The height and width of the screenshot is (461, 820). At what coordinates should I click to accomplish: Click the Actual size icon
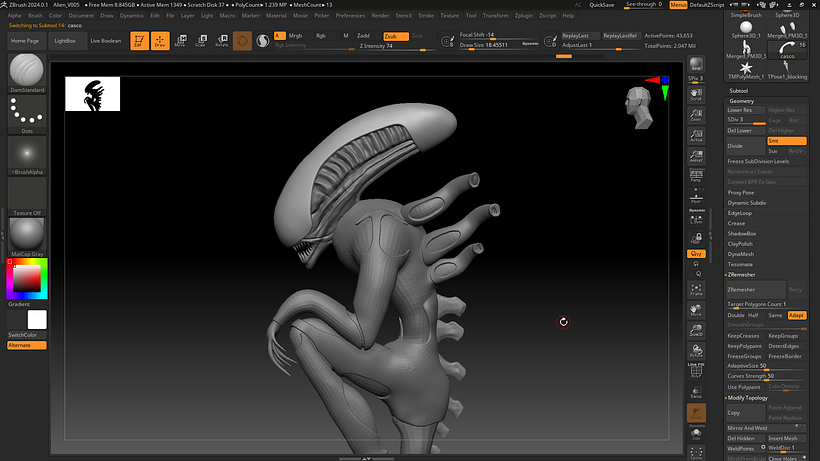point(696,135)
